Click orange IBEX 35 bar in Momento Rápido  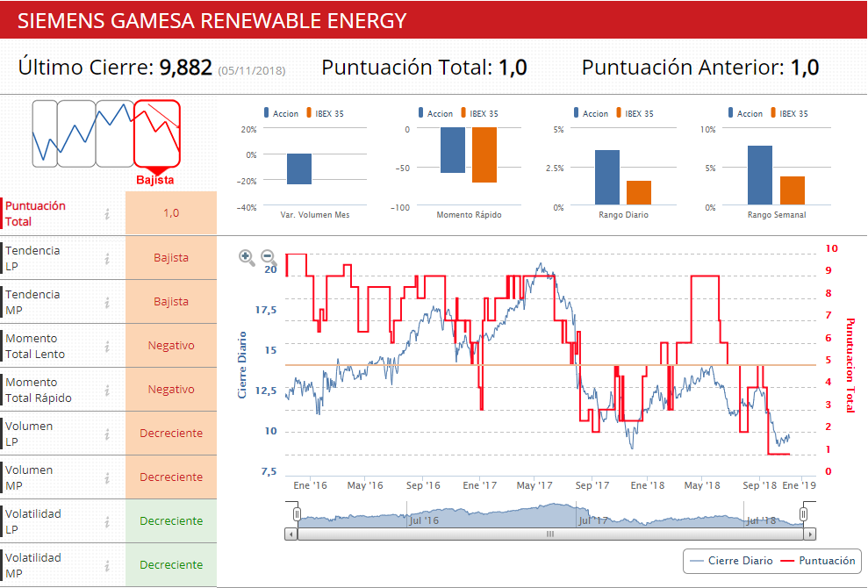pos(484,154)
